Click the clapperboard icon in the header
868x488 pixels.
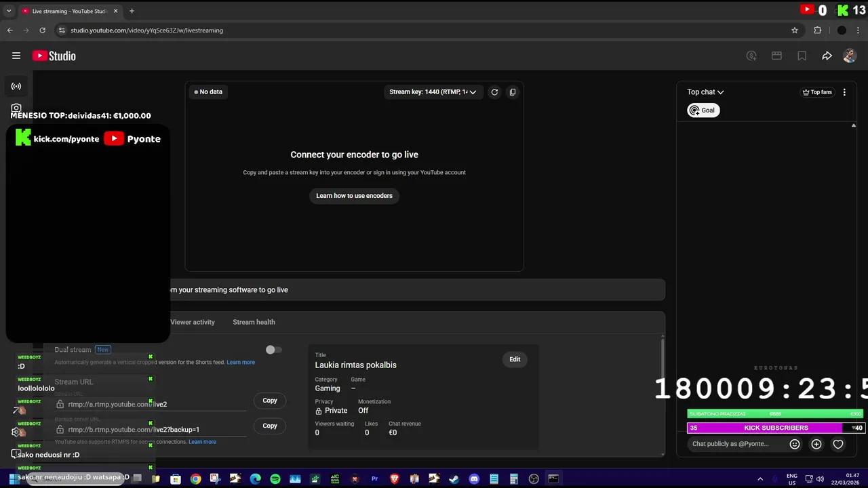(x=776, y=56)
